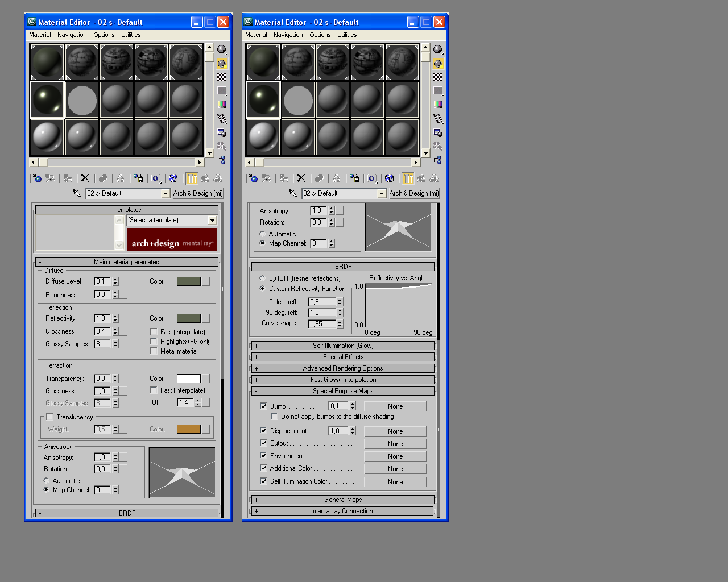This screenshot has height=582, width=728.
Task: Enable checker Background icon in left window
Action: (222, 77)
